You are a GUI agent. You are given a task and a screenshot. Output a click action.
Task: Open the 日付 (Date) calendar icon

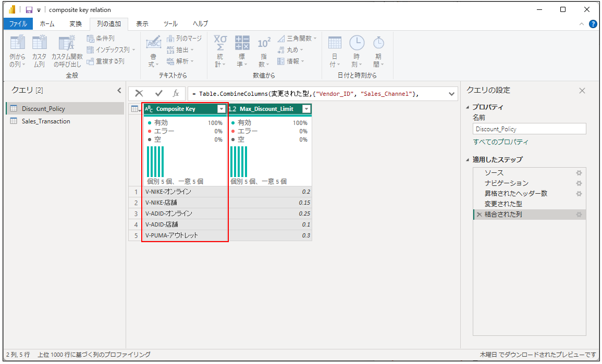coord(335,43)
